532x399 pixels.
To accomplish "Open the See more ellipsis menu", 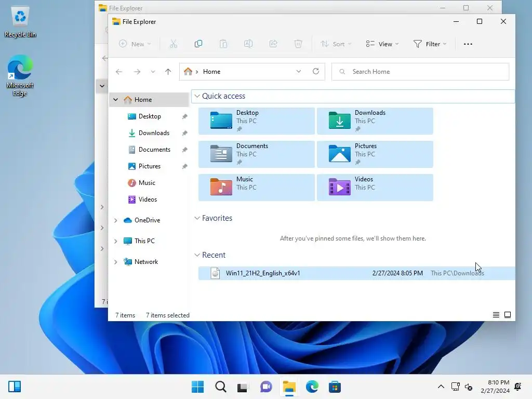I will pyautogui.click(x=468, y=44).
